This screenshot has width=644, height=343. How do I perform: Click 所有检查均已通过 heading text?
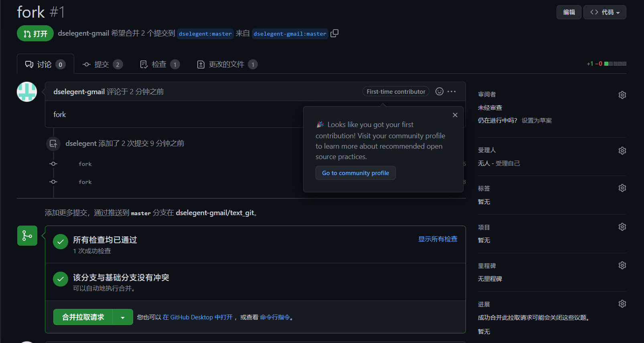coord(105,240)
